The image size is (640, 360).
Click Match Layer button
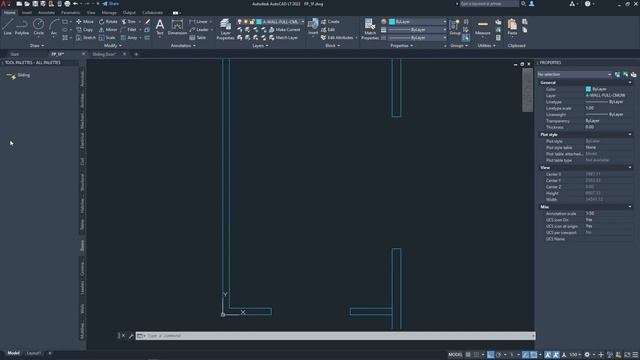click(283, 38)
